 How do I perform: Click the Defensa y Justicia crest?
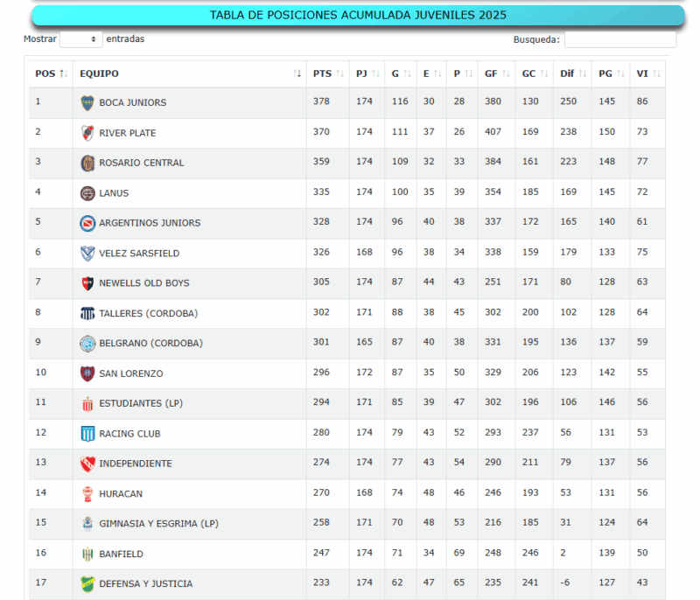click(87, 583)
